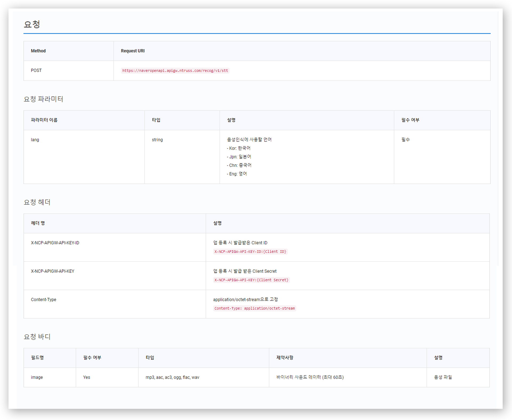Click the lang parameter name cell
The image size is (512, 420).
[35, 140]
